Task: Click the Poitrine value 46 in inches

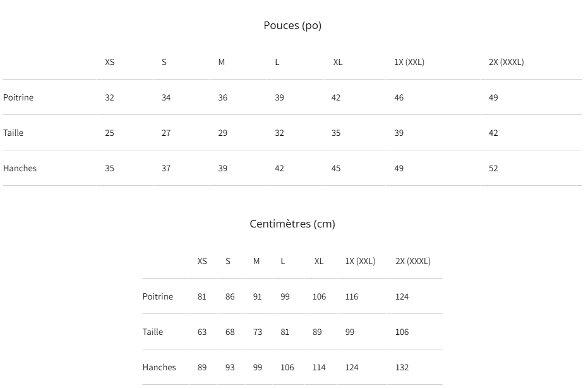Action: [399, 97]
